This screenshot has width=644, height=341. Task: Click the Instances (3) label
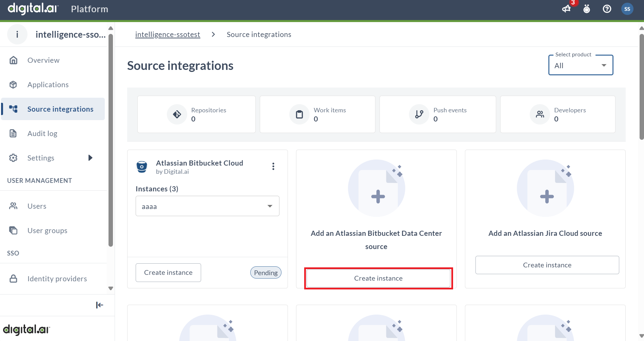[x=157, y=189]
